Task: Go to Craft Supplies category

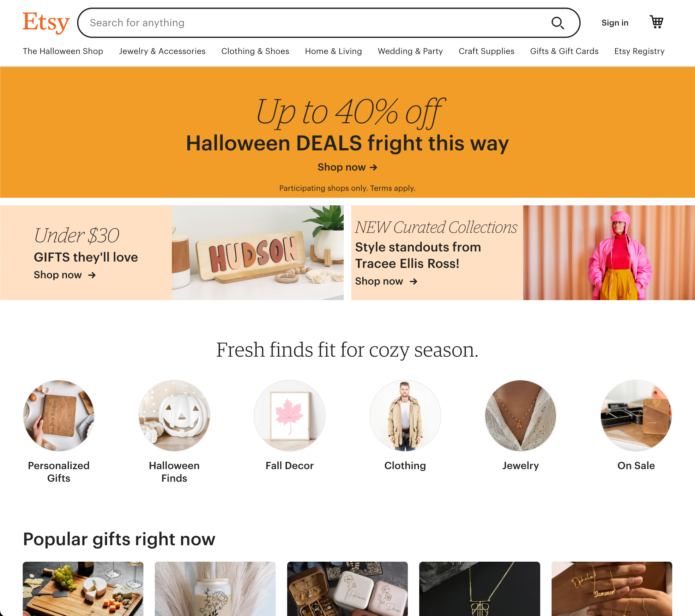Action: point(486,51)
